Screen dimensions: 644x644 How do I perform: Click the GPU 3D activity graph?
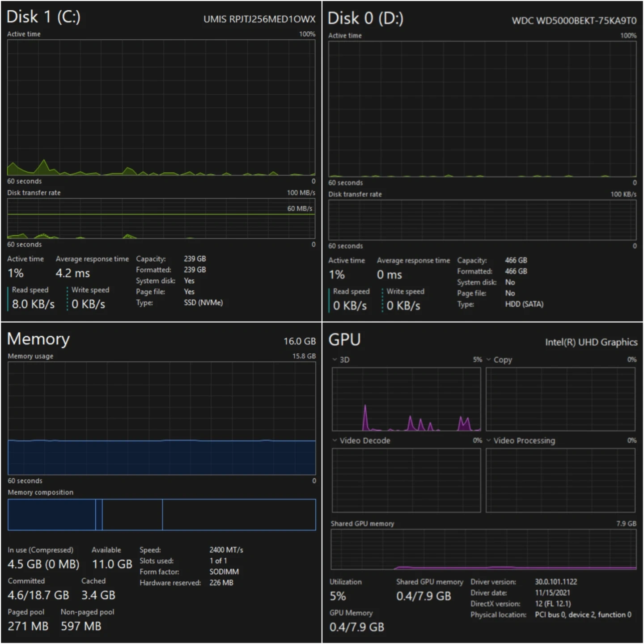tap(406, 399)
